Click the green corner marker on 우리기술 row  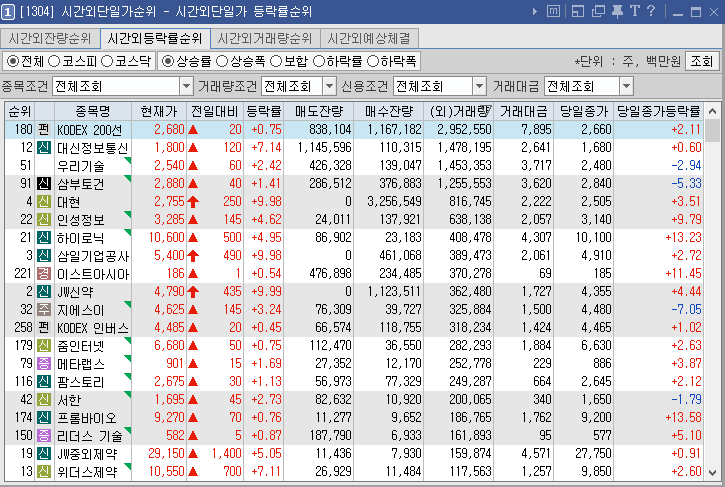click(128, 160)
